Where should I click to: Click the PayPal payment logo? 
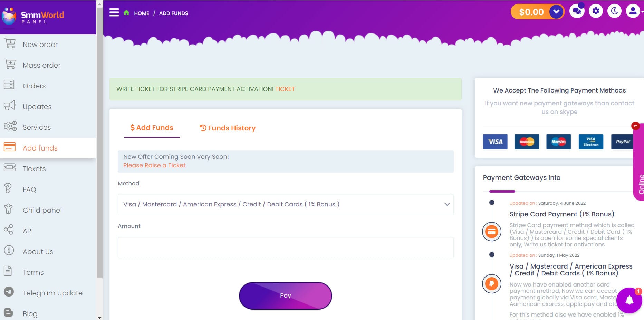pos(622,142)
